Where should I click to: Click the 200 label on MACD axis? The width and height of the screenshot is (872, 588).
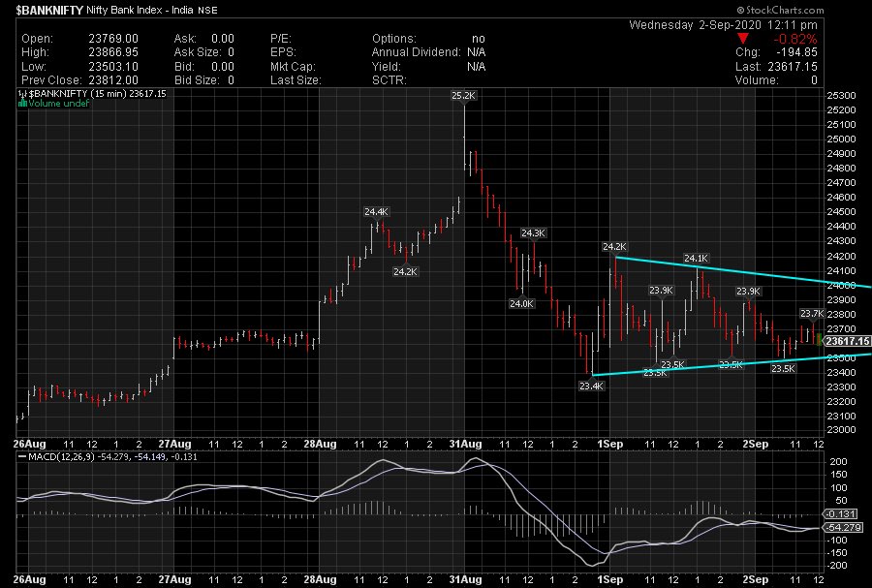[838, 462]
